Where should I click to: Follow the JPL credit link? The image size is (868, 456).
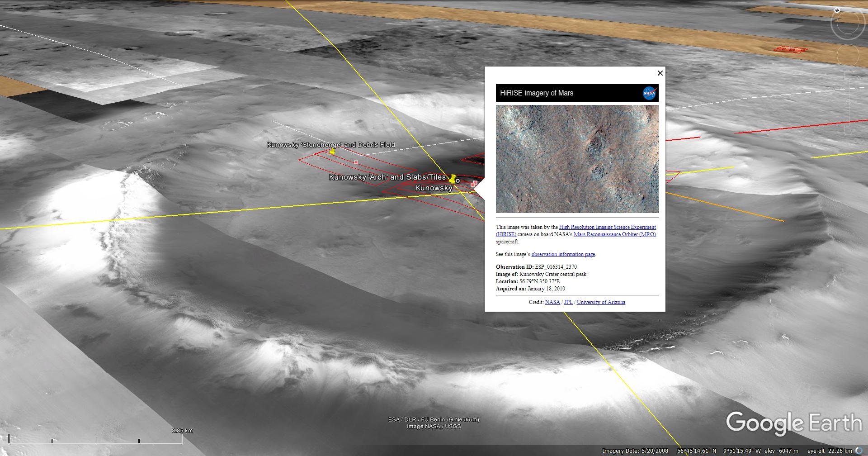[x=568, y=302]
